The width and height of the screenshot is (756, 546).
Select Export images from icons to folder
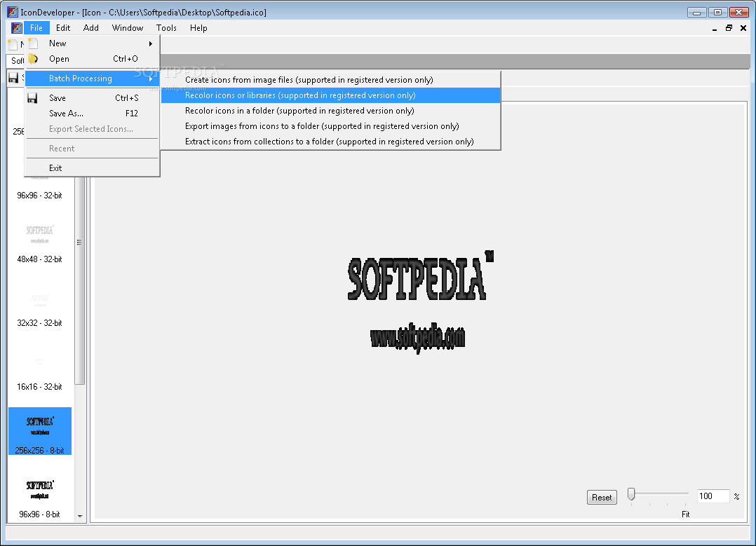[330, 126]
